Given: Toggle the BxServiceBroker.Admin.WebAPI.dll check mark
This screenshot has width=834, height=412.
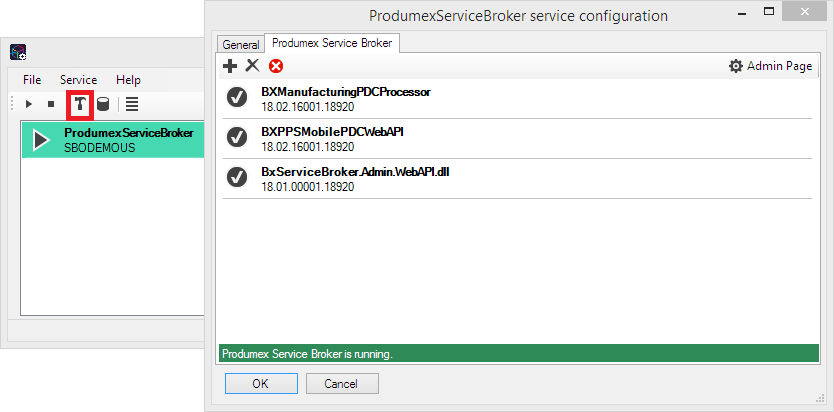Looking at the screenshot, I should 237,177.
